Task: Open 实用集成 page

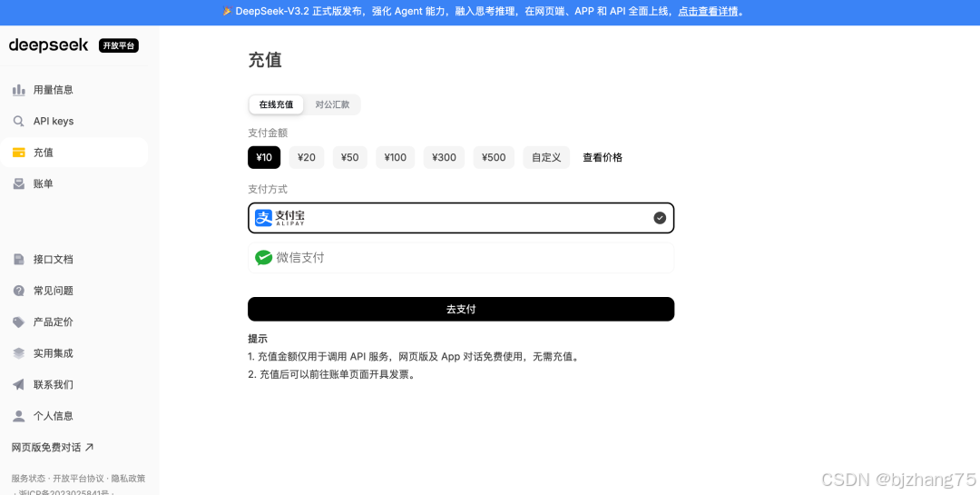Action: coord(73,353)
